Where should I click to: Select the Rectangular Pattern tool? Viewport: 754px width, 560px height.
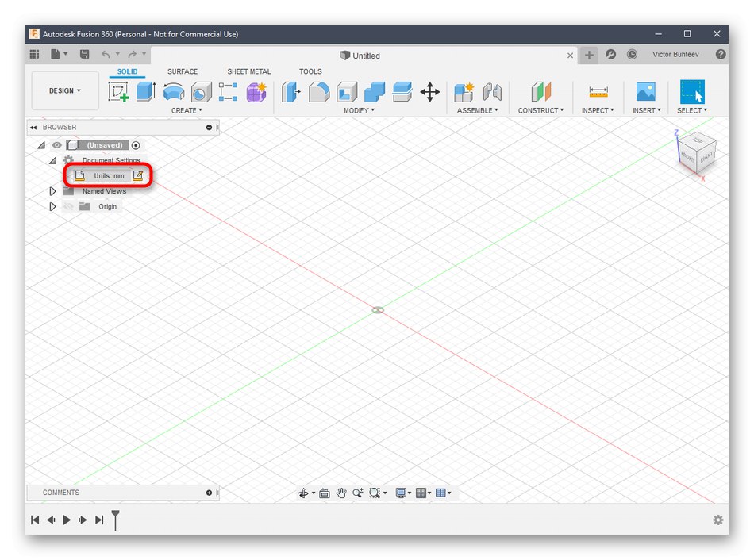(x=229, y=91)
